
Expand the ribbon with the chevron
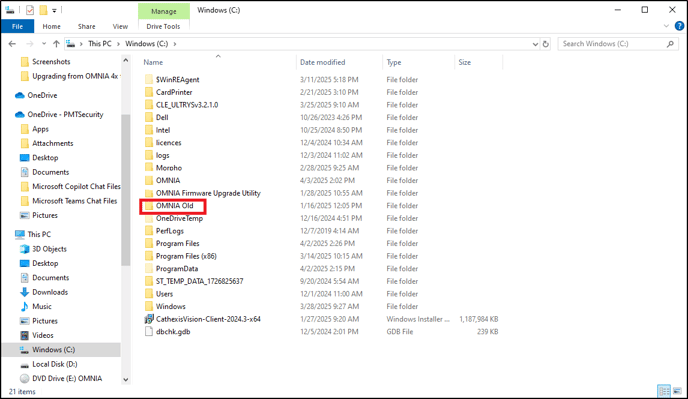(666, 26)
